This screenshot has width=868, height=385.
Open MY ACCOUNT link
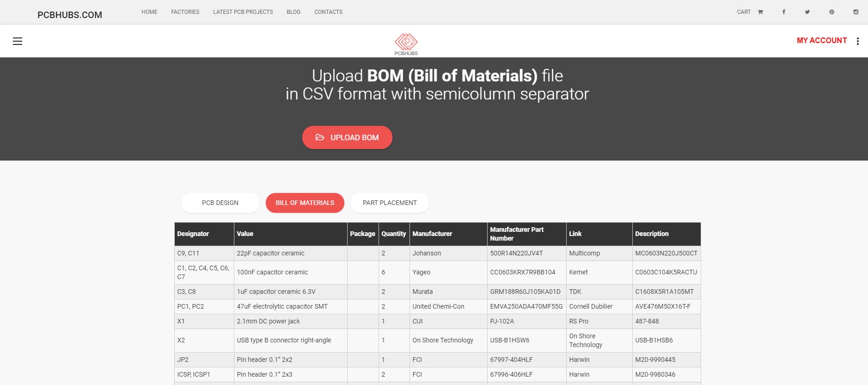pos(822,40)
